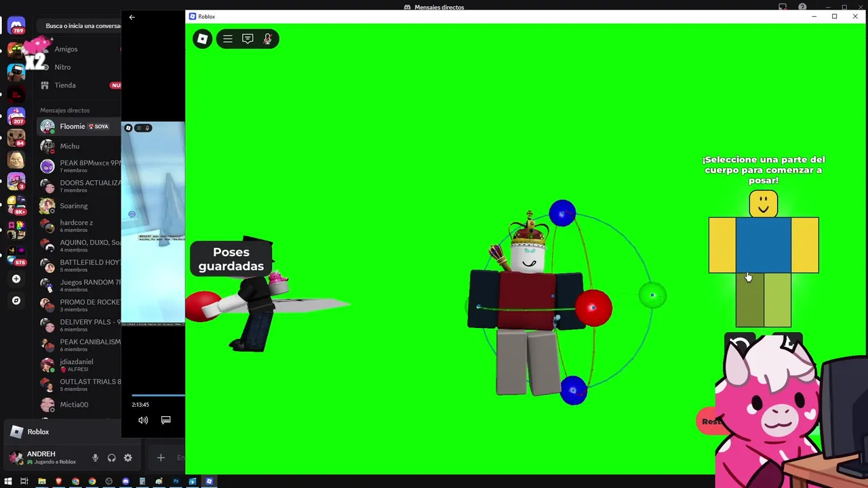This screenshot has width=868, height=488.
Task: Open the Windows Start menu
Action: pos(8,481)
